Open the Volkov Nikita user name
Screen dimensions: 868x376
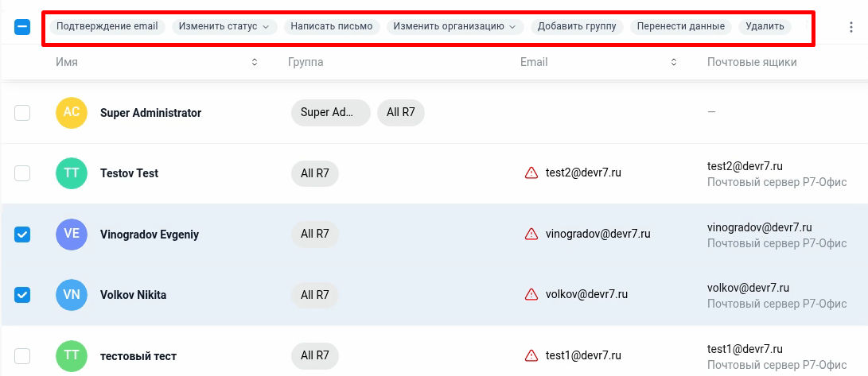pyautogui.click(x=134, y=295)
